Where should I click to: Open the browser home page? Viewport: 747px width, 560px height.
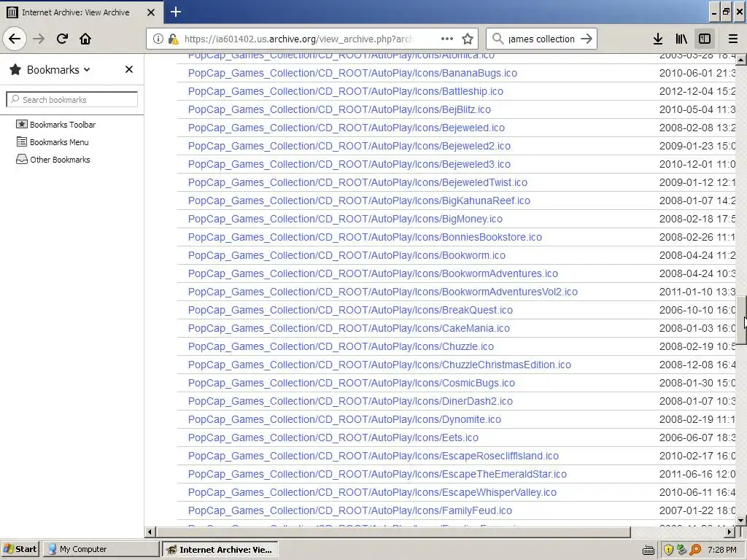click(x=85, y=39)
